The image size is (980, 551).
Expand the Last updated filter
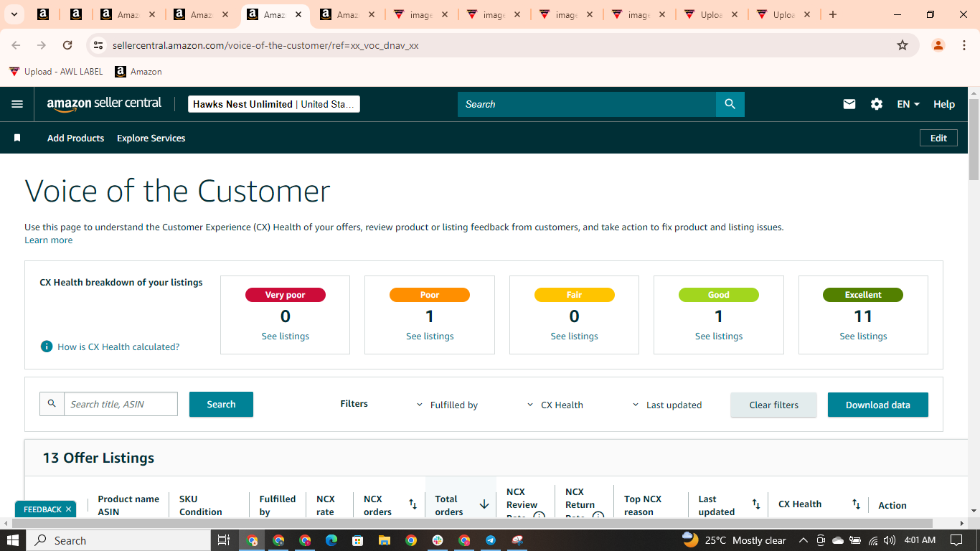[x=666, y=405]
